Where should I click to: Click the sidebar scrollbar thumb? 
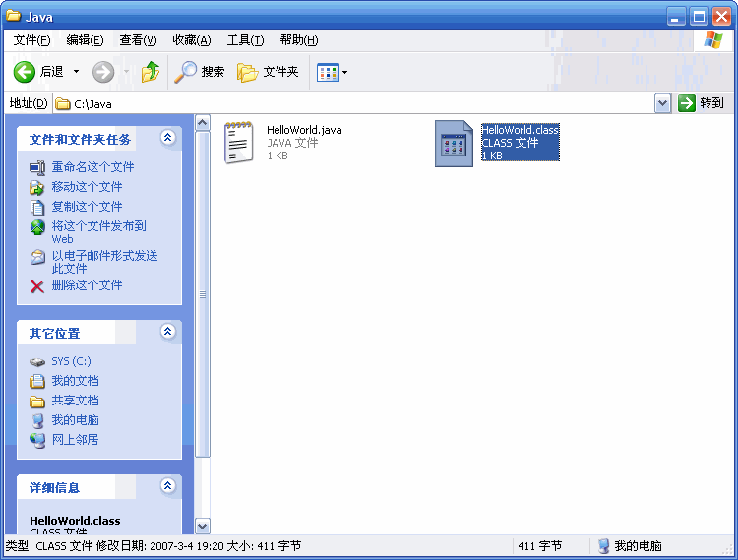click(x=203, y=294)
